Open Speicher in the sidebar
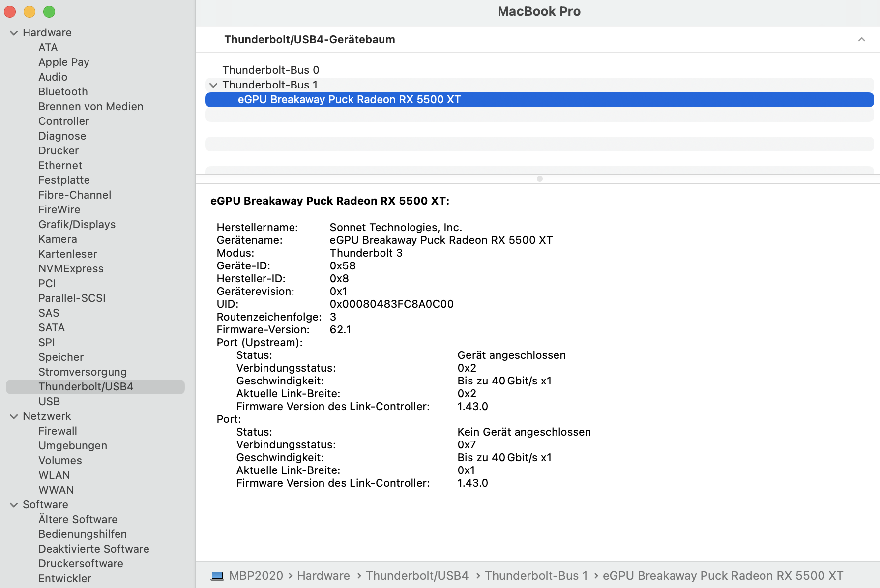880x588 pixels. click(x=61, y=357)
